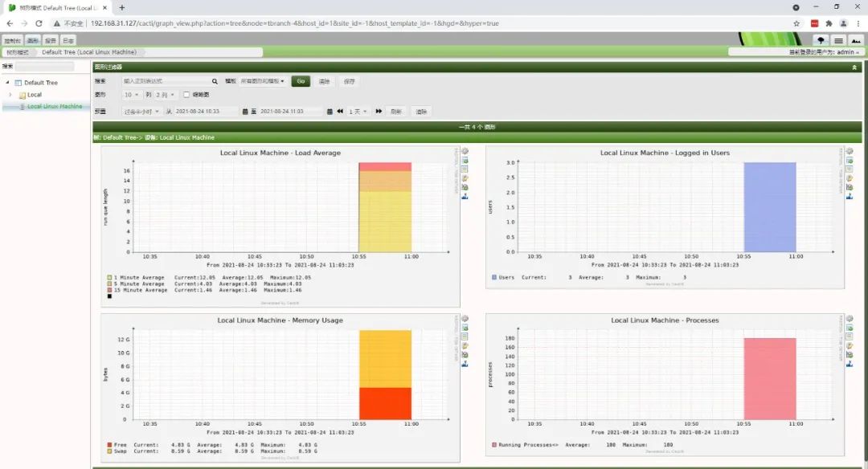Collapse the Default Tree node in the sidebar

click(8, 83)
